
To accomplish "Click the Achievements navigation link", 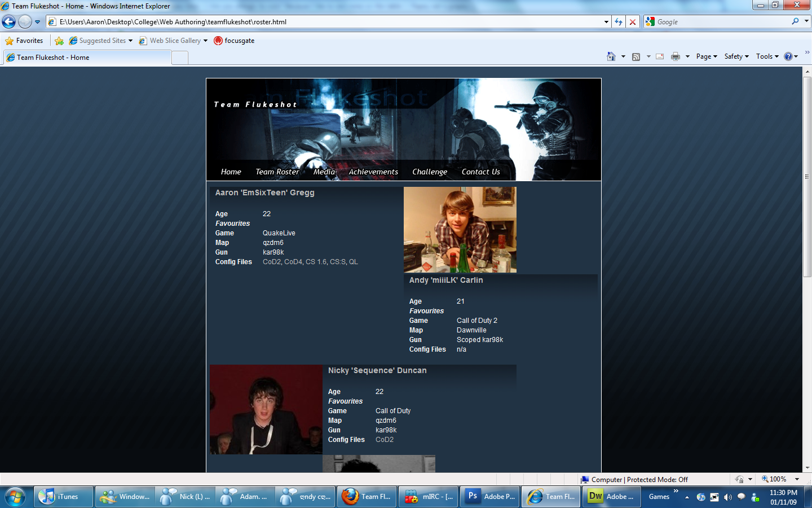I will click(373, 172).
